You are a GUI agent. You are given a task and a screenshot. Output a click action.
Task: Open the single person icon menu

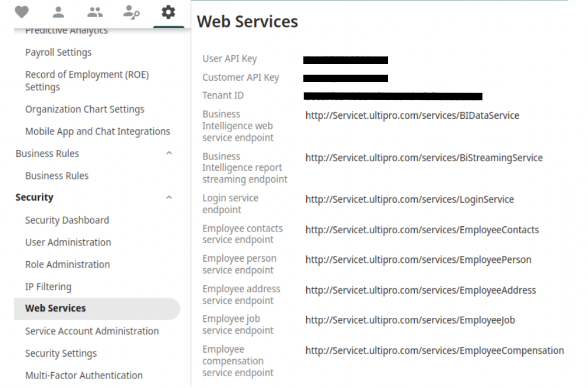pos(58,12)
